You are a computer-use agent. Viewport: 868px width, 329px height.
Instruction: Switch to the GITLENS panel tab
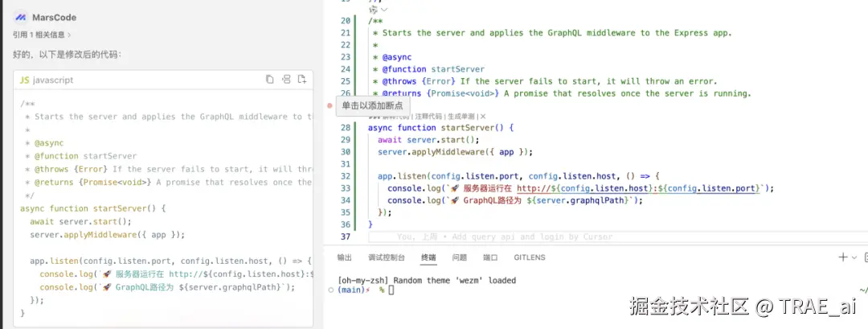click(x=530, y=257)
